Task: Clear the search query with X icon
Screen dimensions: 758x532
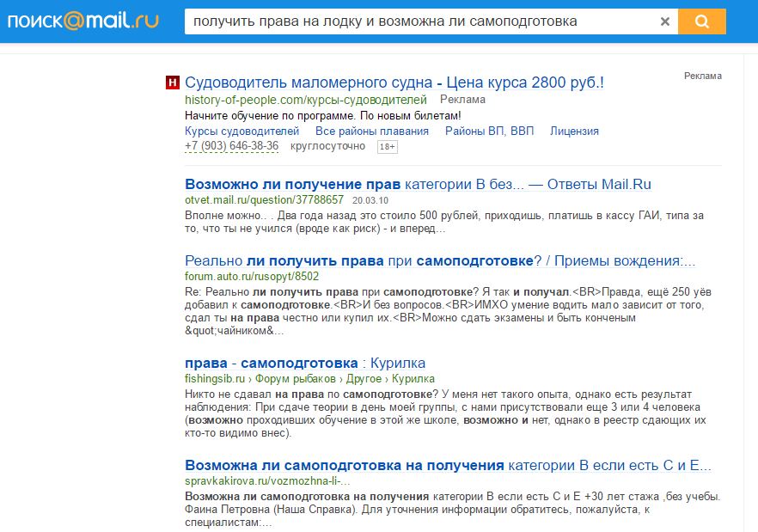Action: pos(664,21)
